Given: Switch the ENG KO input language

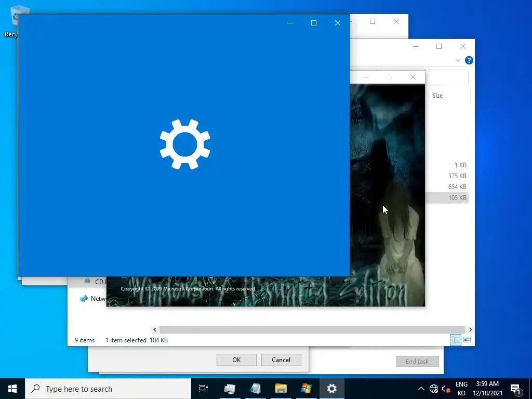Looking at the screenshot, I should [461, 389].
